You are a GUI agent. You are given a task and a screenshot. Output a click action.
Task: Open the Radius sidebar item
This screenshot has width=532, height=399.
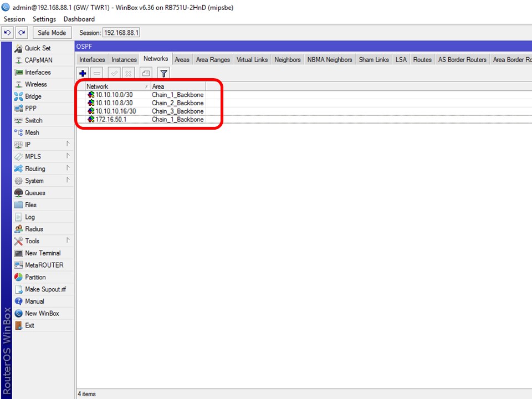[43, 229]
